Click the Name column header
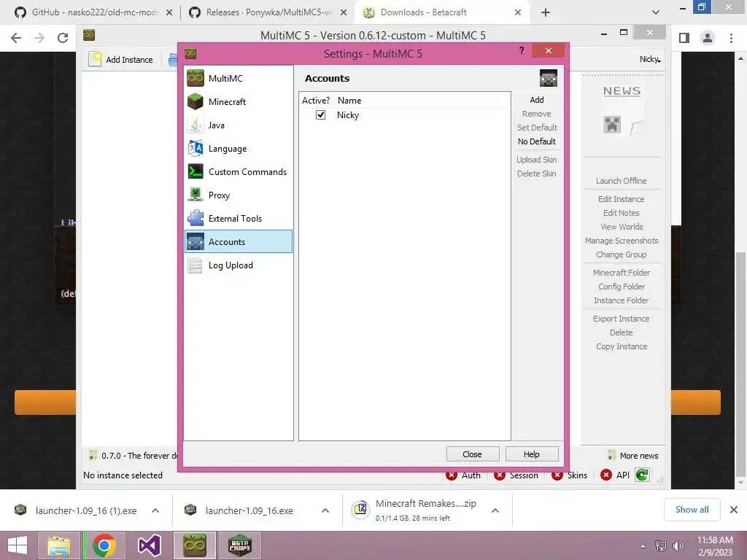The height and width of the screenshot is (560, 747). coord(349,101)
